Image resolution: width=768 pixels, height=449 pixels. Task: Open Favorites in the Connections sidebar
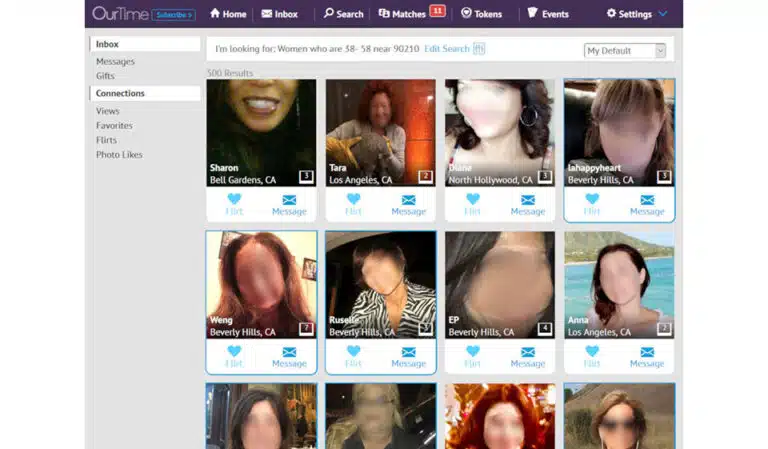[x=114, y=126]
